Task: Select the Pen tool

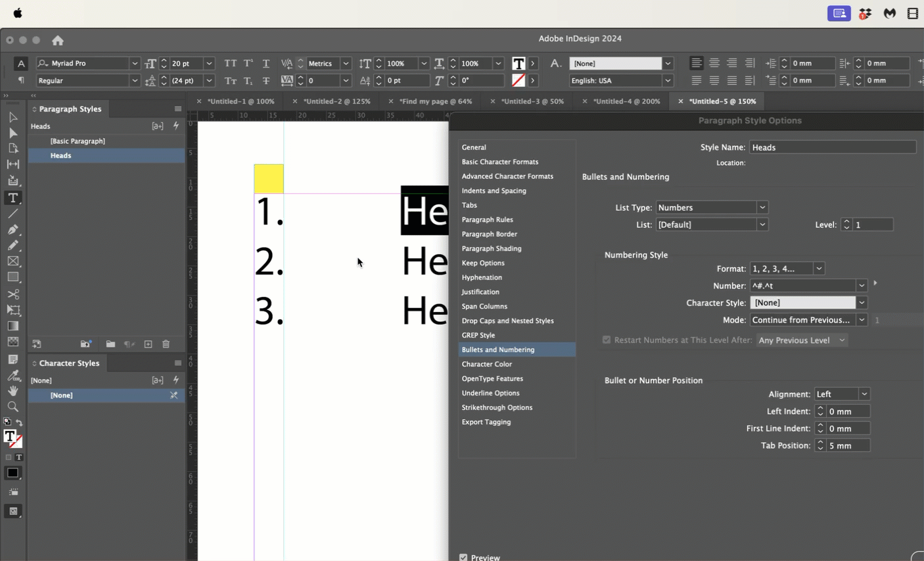Action: (12, 230)
